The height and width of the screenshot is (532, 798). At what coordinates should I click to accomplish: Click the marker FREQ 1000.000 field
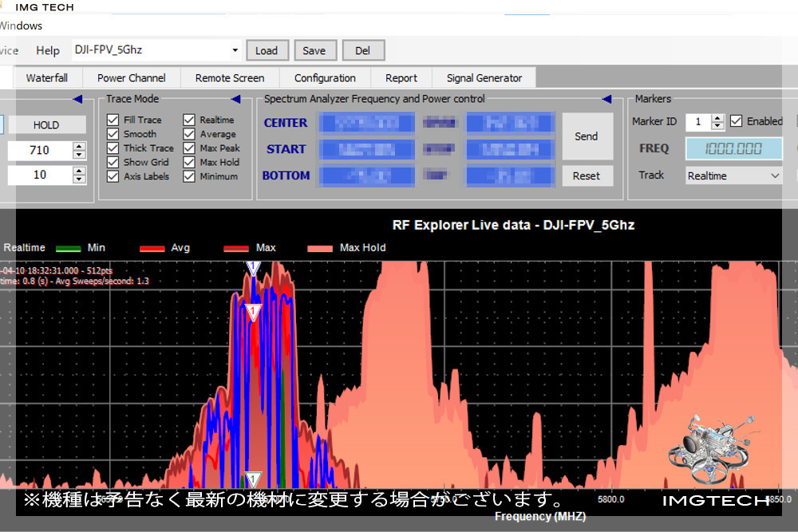[x=733, y=148]
